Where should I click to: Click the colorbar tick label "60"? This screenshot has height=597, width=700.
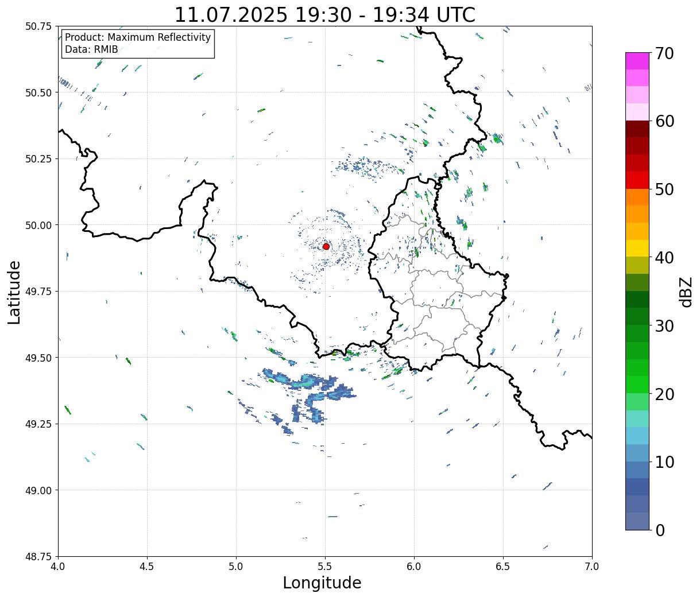(664, 121)
